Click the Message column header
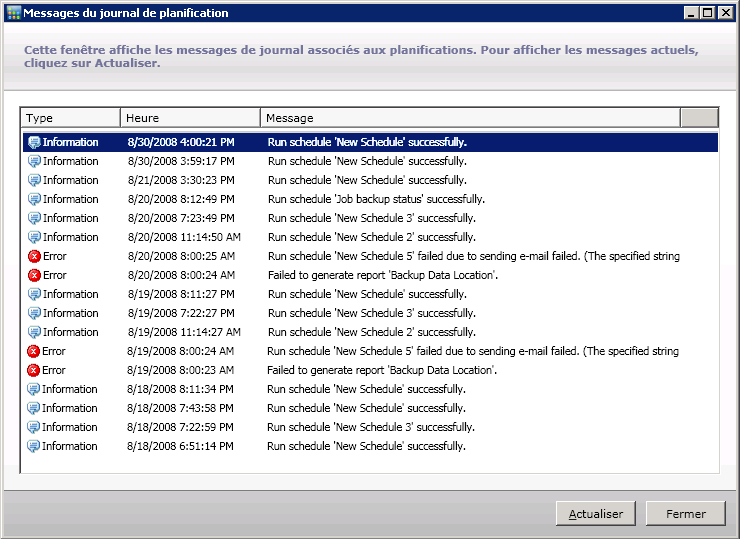Image resolution: width=740 pixels, height=539 pixels. (x=470, y=118)
